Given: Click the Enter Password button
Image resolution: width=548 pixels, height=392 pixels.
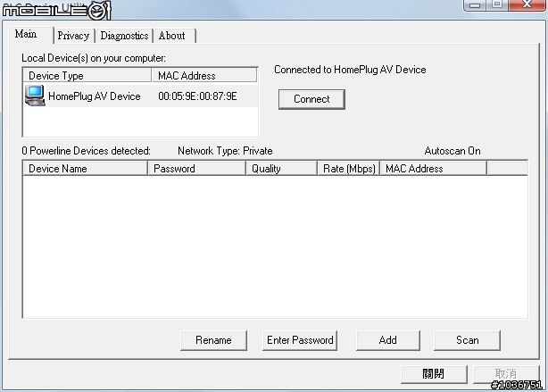Looking at the screenshot, I should pos(300,340).
